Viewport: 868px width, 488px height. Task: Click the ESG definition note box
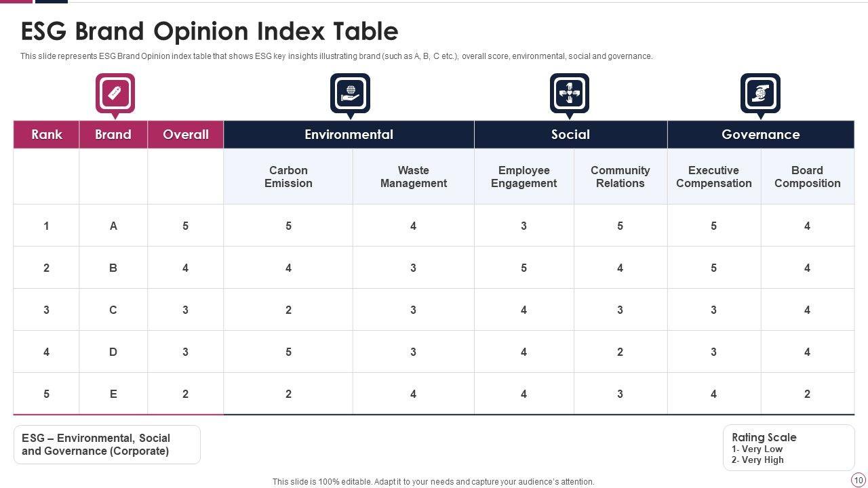106,445
